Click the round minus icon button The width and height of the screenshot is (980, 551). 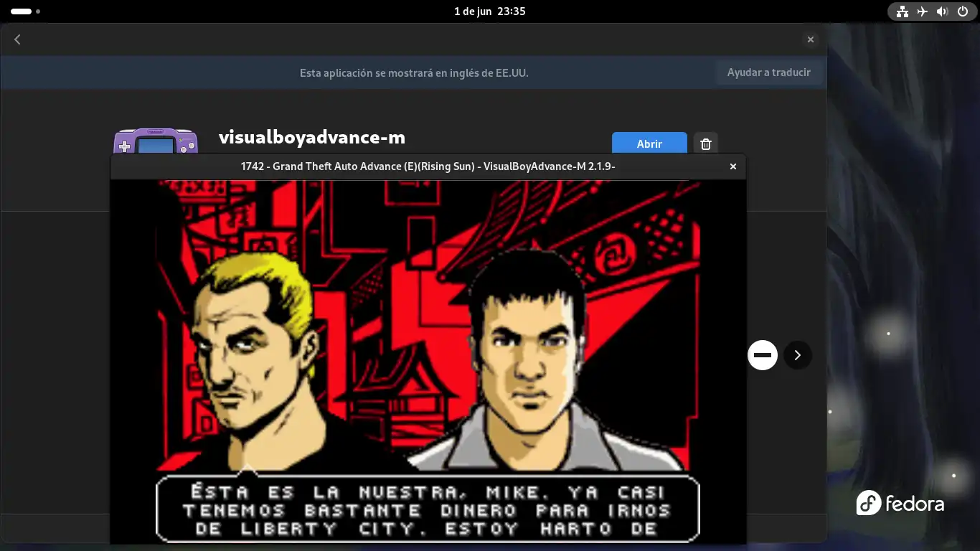(763, 355)
